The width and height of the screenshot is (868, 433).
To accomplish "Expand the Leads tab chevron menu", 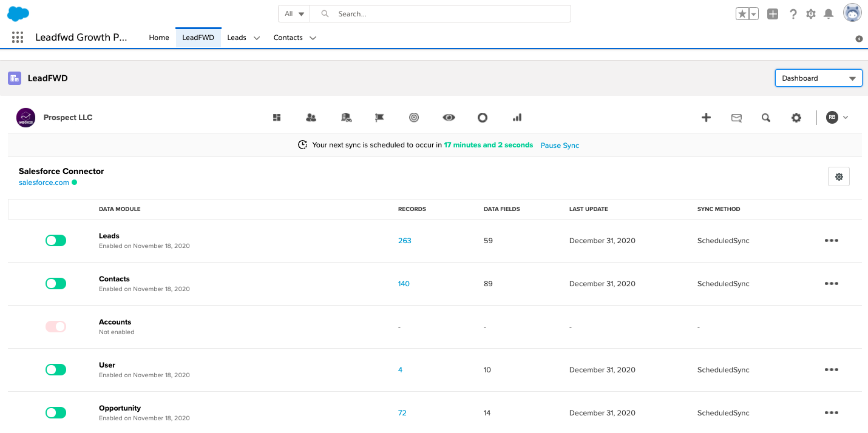I will coord(257,38).
